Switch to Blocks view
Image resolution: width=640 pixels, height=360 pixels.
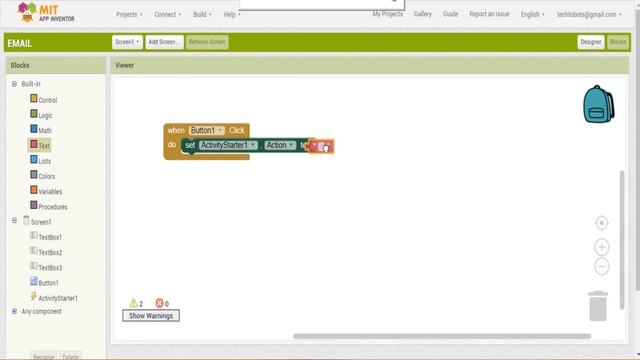click(618, 42)
